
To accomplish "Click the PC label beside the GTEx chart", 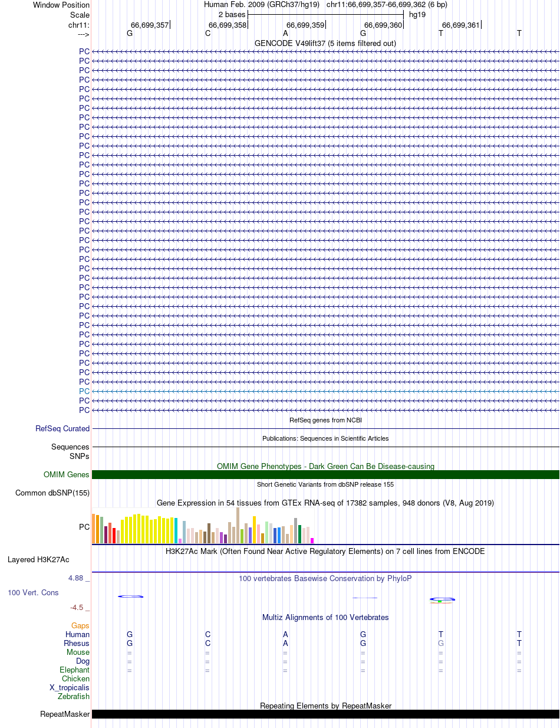I will 84,526.
